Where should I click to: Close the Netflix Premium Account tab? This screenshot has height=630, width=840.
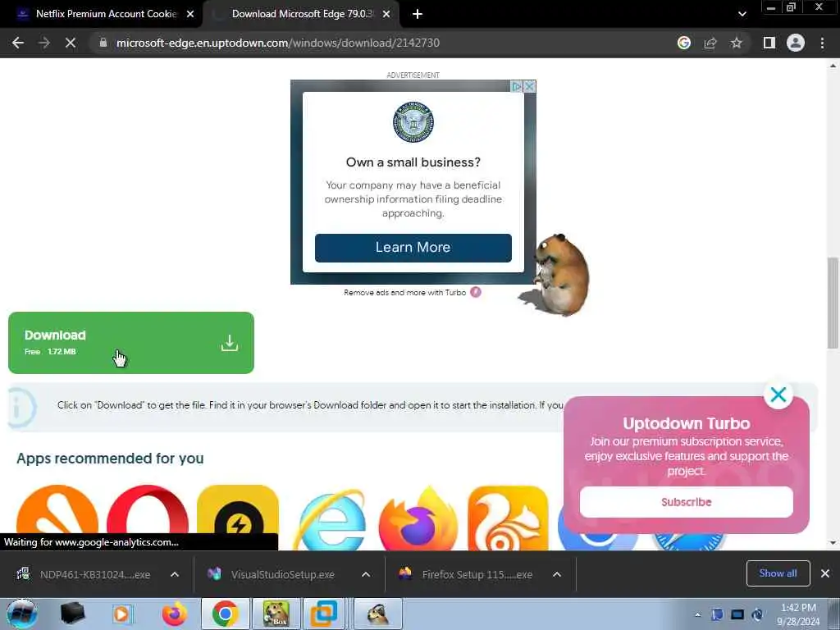(190, 15)
